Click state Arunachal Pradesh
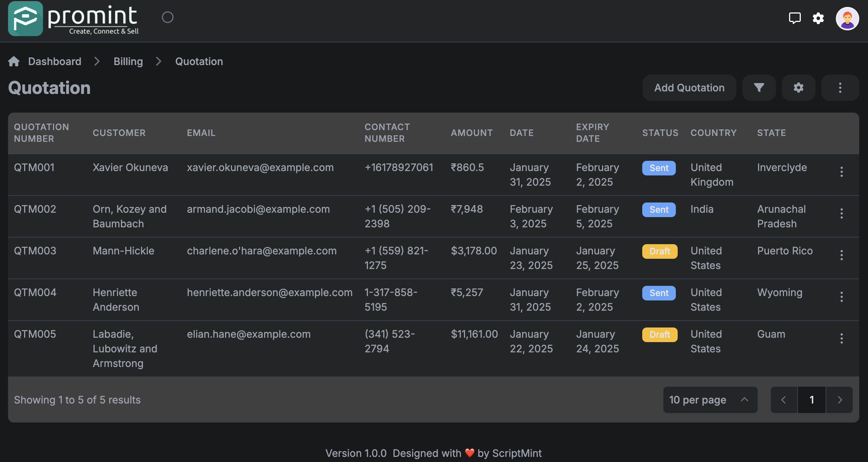868x462 pixels. point(781,216)
